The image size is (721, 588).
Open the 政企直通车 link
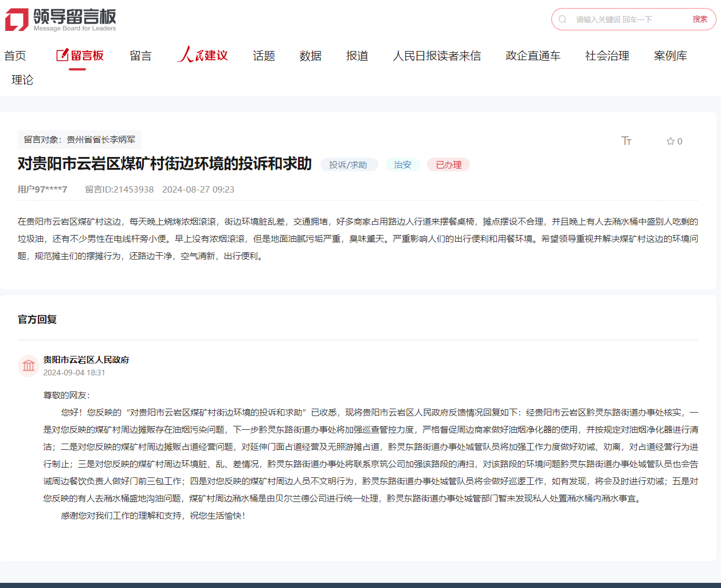coord(532,56)
